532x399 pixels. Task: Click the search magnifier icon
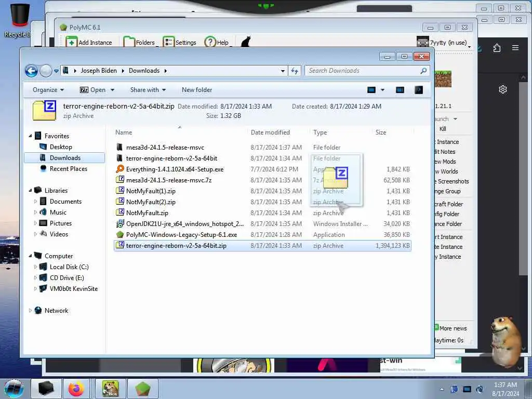423,71
